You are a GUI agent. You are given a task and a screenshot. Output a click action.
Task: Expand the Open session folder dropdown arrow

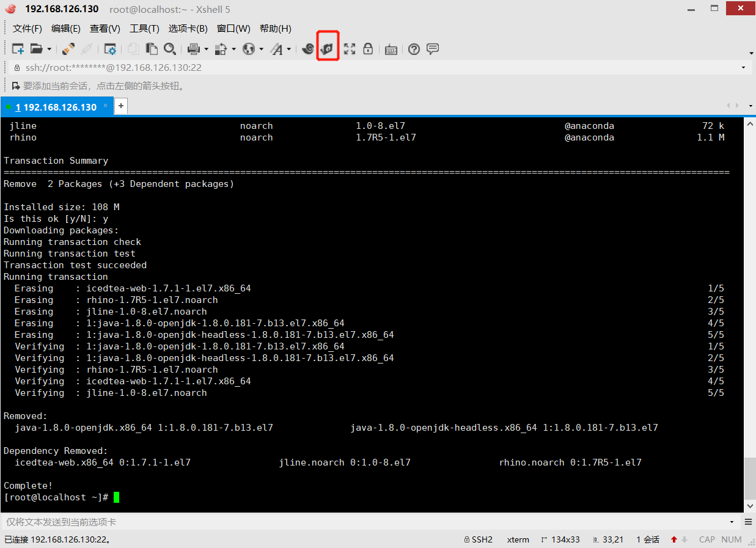point(50,49)
